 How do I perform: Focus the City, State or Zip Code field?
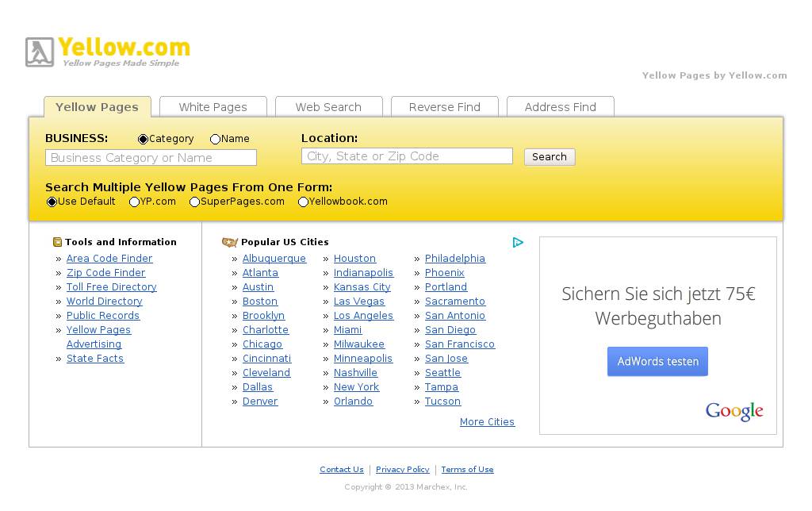(407, 156)
